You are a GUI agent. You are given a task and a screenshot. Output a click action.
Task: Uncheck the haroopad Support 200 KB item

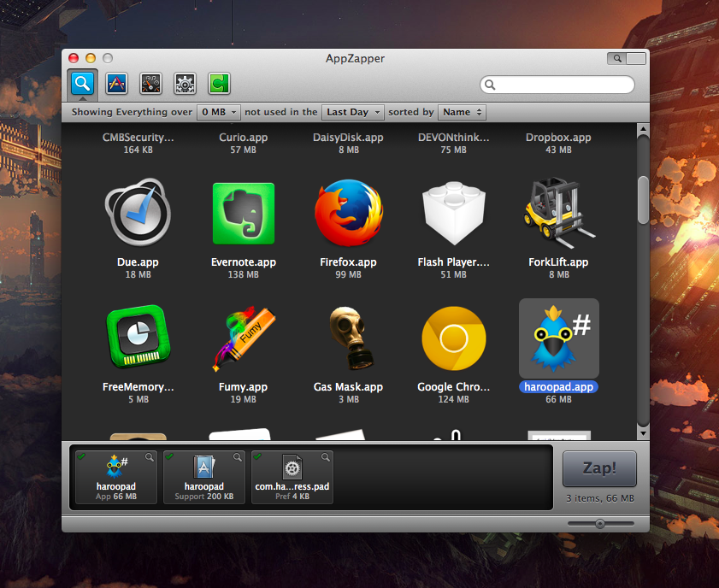tap(169, 456)
